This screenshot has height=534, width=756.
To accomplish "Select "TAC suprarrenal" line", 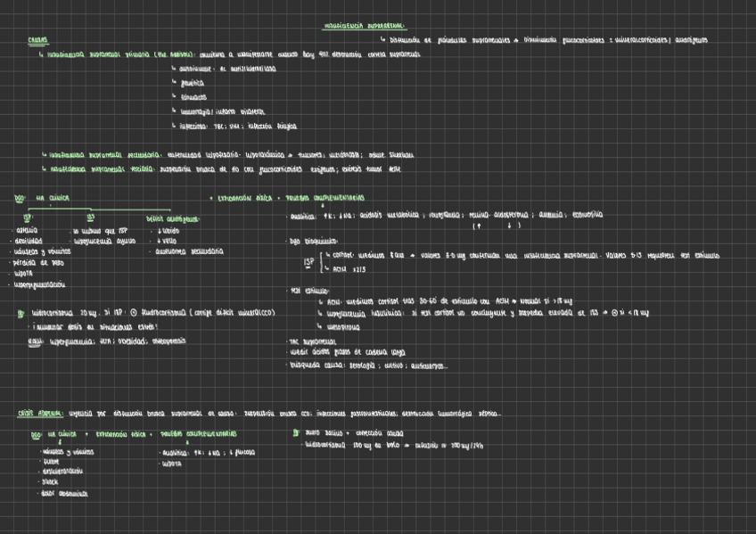I will [x=312, y=341].
